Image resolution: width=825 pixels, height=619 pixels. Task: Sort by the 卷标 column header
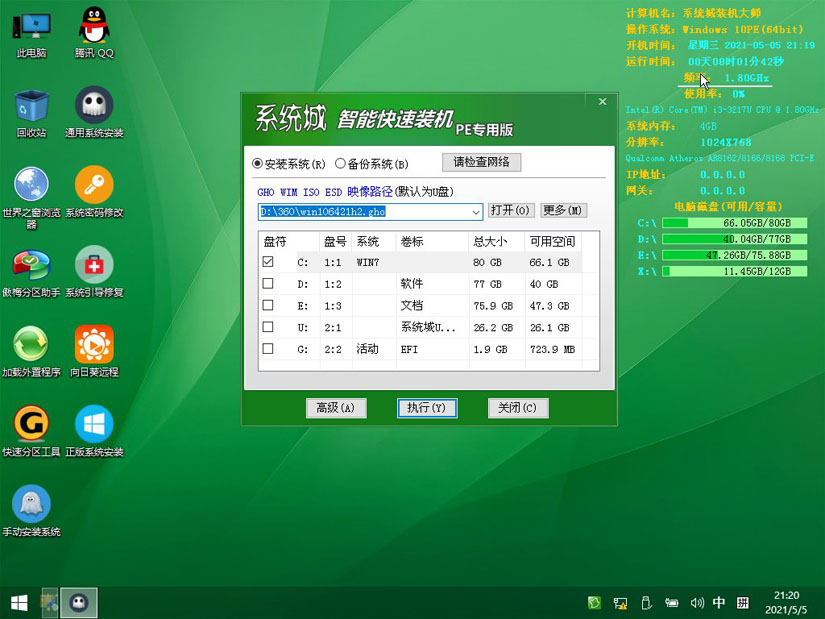432,242
